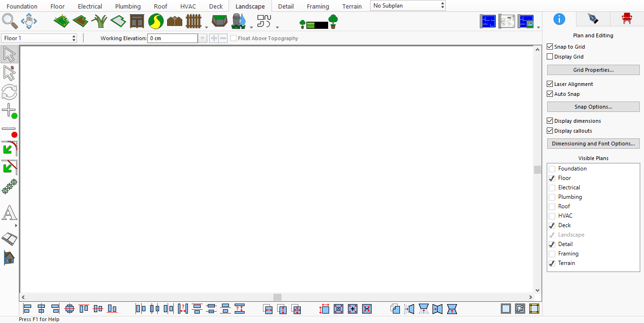Enable the Display Grid checkbox
The width and height of the screenshot is (644, 323).
pyautogui.click(x=550, y=57)
